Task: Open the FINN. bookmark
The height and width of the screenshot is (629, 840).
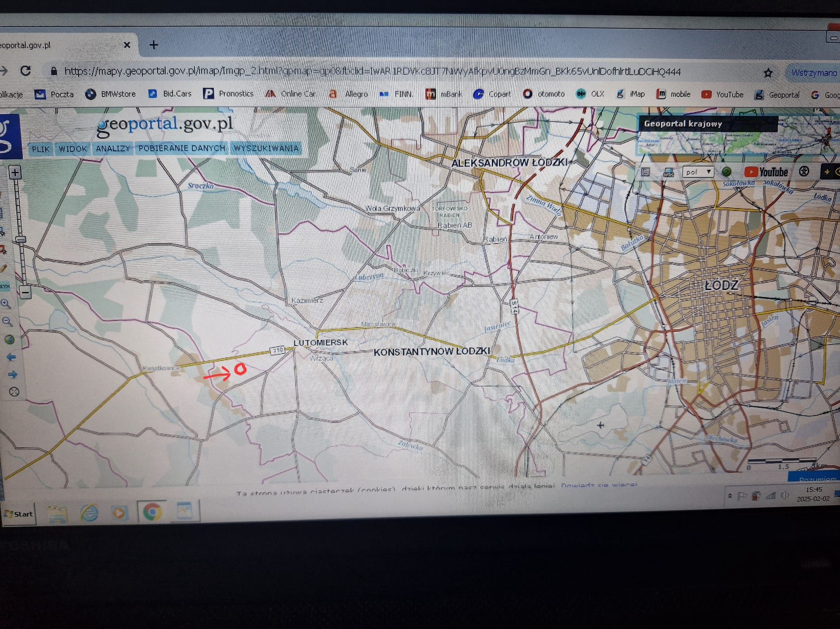Action: point(396,94)
